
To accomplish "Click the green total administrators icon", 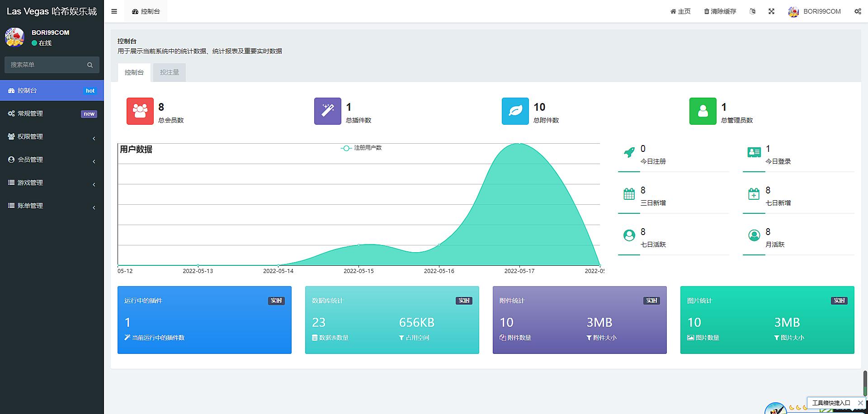I will pyautogui.click(x=703, y=111).
